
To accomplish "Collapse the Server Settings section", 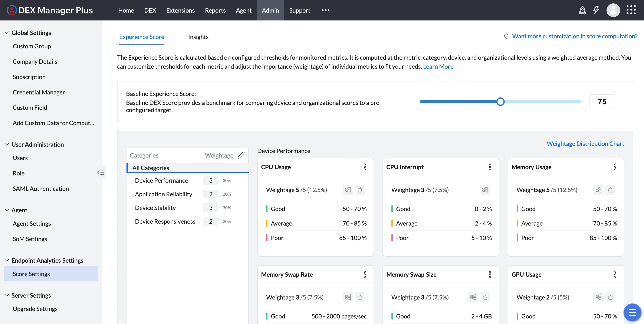I will (7, 295).
